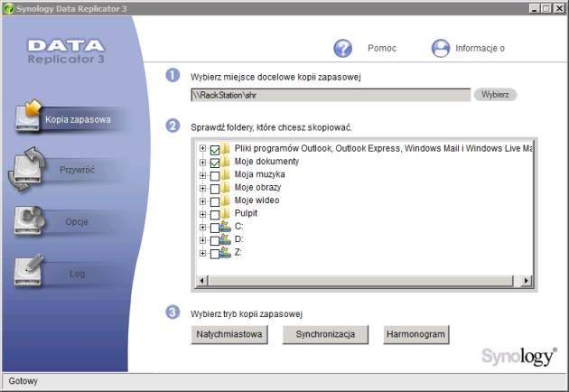Click the Wybierz destination button
569x392 pixels.
point(495,95)
